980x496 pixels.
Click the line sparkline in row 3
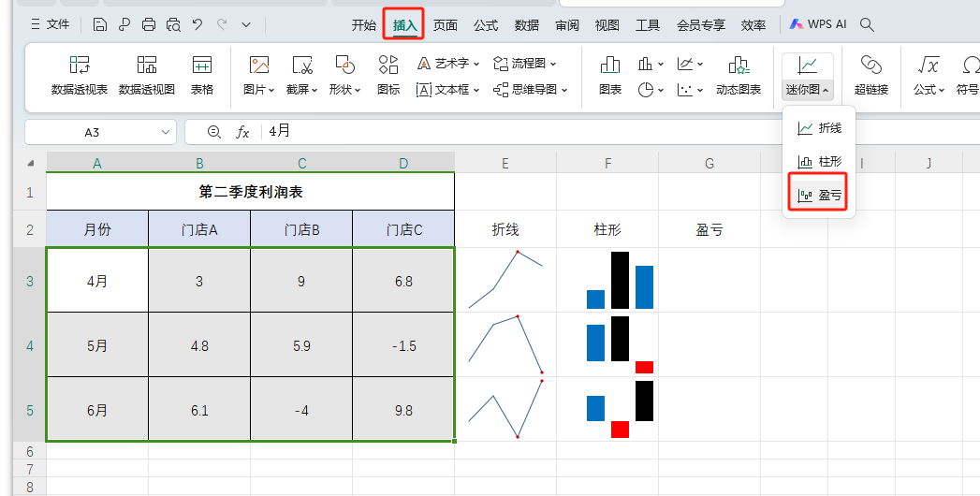[x=505, y=280]
